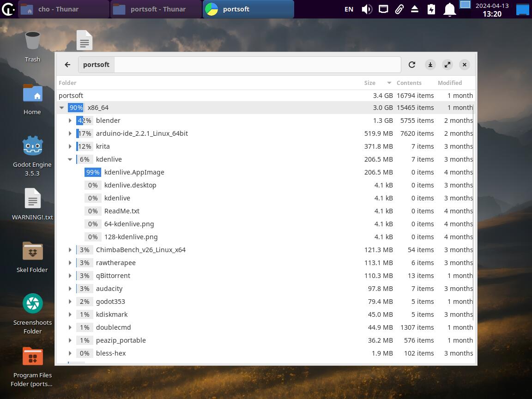Screen dimensions: 532x399
Task: Collapse the kdenlive folder
Action: coord(70,159)
